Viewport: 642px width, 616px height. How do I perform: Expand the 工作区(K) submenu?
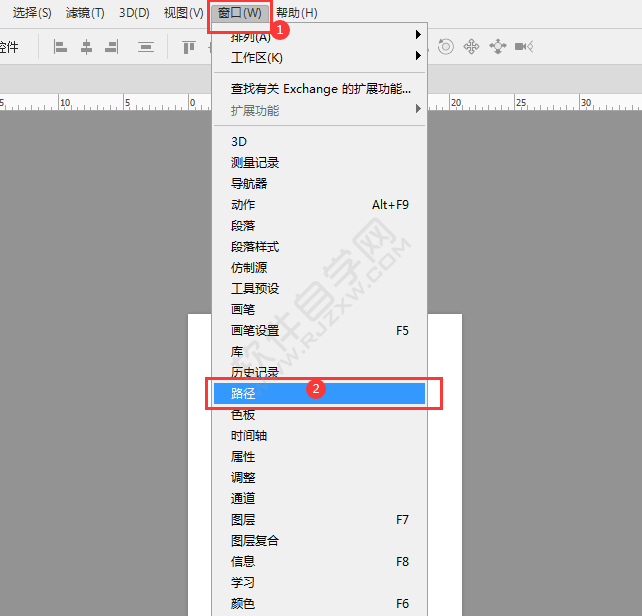point(319,58)
